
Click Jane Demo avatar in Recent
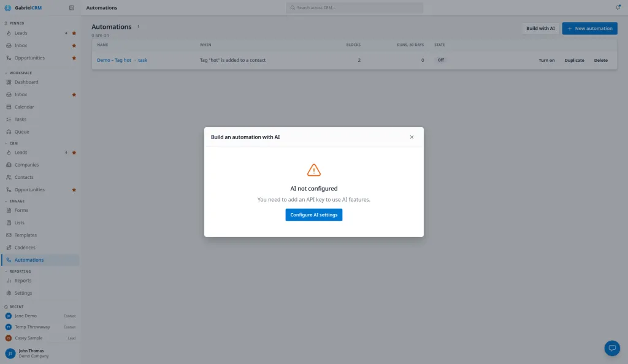pos(9,316)
